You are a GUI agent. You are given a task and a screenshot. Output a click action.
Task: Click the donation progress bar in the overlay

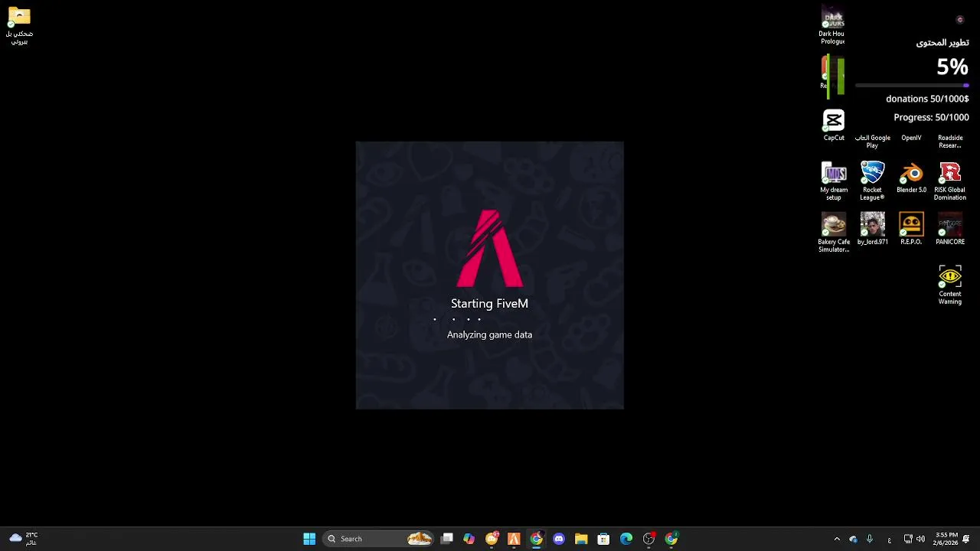pyautogui.click(x=912, y=85)
